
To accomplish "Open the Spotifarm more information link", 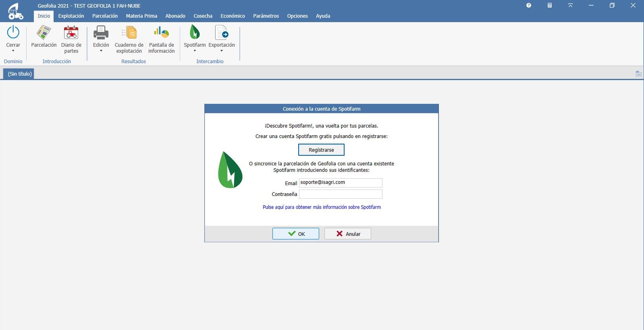I will coord(322,207).
